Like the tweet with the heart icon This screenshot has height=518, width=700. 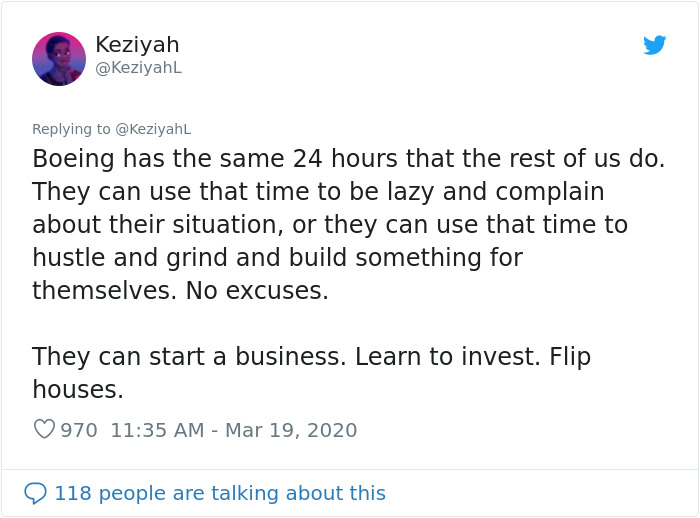click(x=44, y=430)
